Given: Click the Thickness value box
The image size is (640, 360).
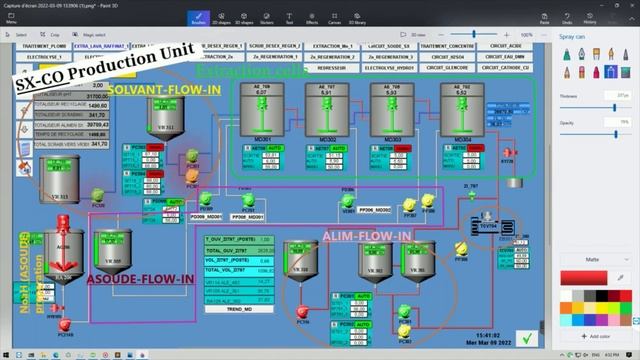Looking at the screenshot, I should click(618, 96).
